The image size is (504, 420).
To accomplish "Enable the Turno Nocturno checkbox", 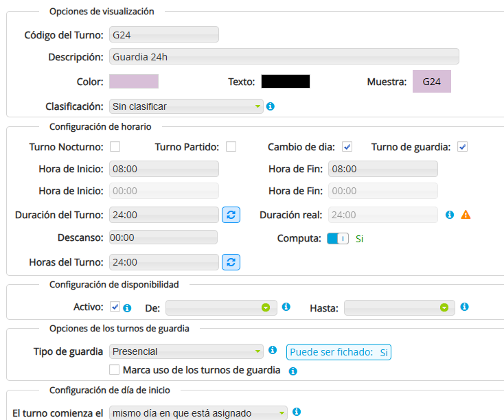I will pyautogui.click(x=115, y=147).
